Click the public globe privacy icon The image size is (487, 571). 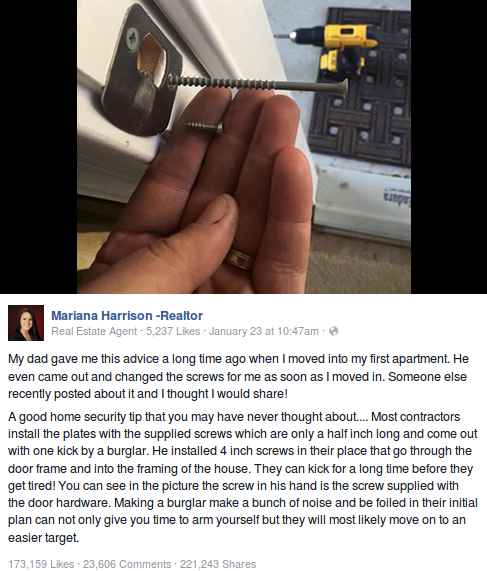334,331
